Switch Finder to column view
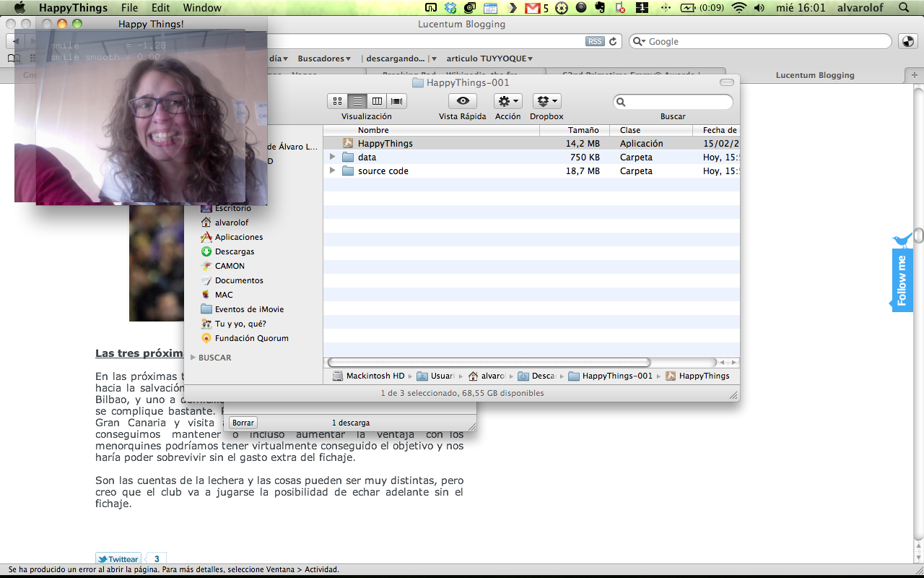 (377, 101)
